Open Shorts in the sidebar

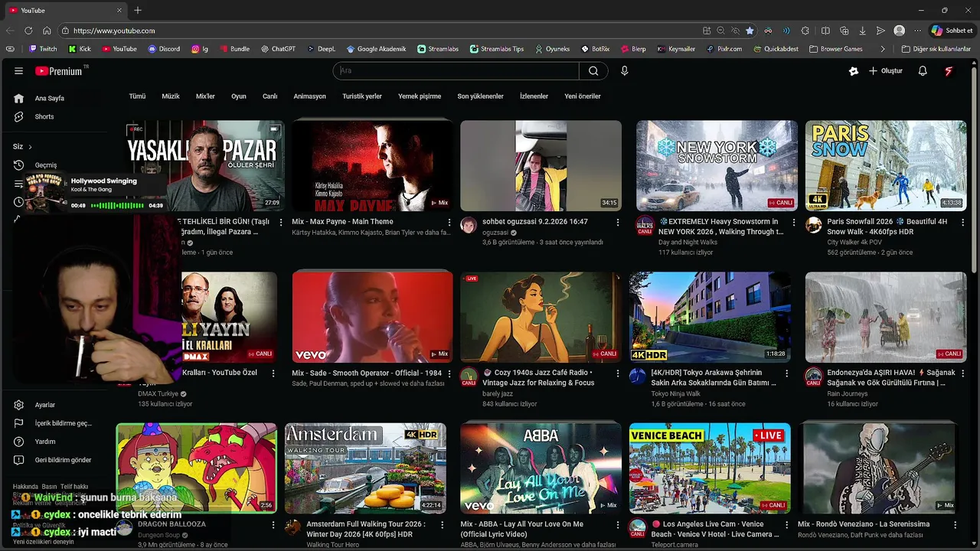pyautogui.click(x=44, y=116)
